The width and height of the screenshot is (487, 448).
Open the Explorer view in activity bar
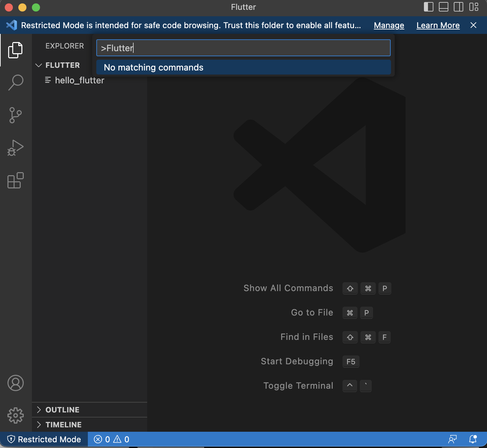(x=16, y=50)
